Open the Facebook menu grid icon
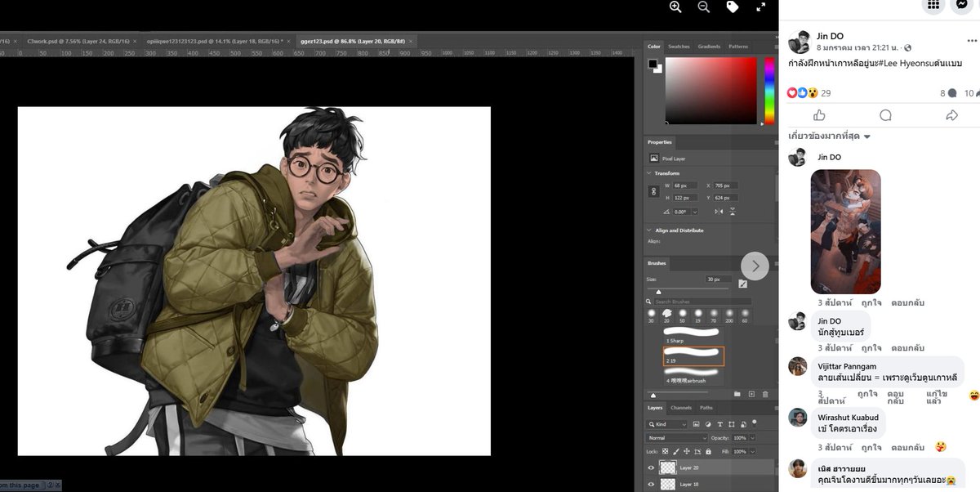This screenshot has width=980, height=492. 933,4
